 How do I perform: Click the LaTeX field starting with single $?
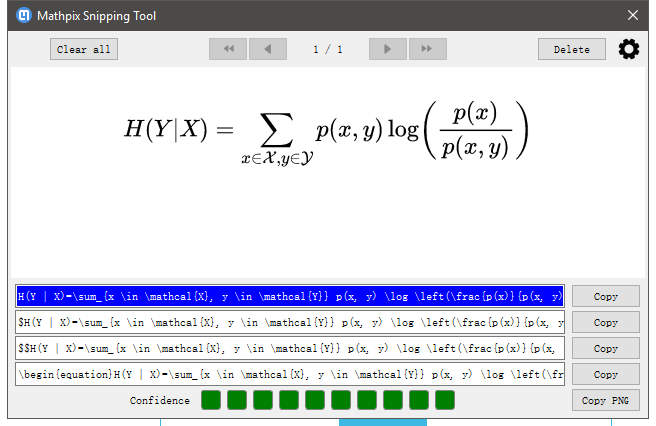(x=290, y=322)
